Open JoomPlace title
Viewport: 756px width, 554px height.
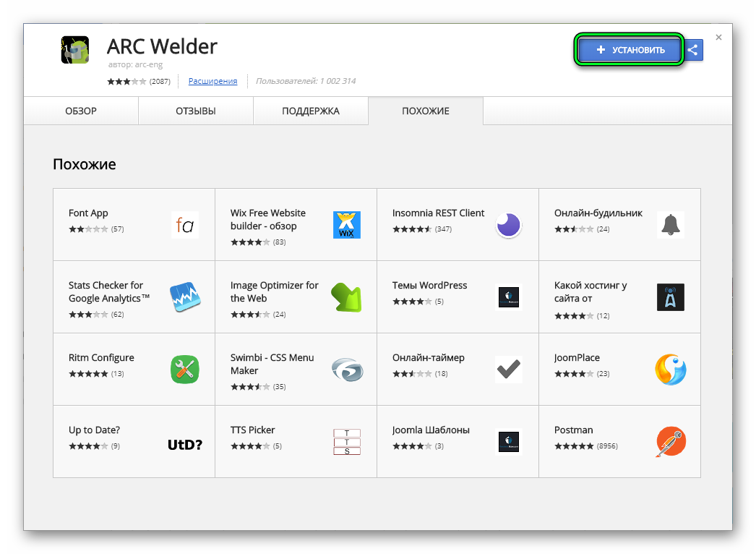tap(577, 357)
